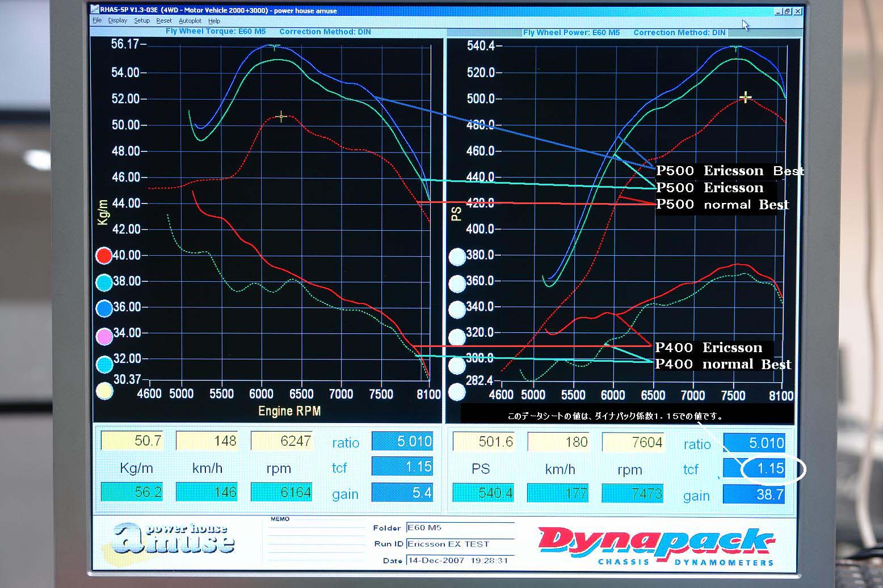Click the peak power field 540.4
Screen dimensions: 883x588
[x=484, y=493]
